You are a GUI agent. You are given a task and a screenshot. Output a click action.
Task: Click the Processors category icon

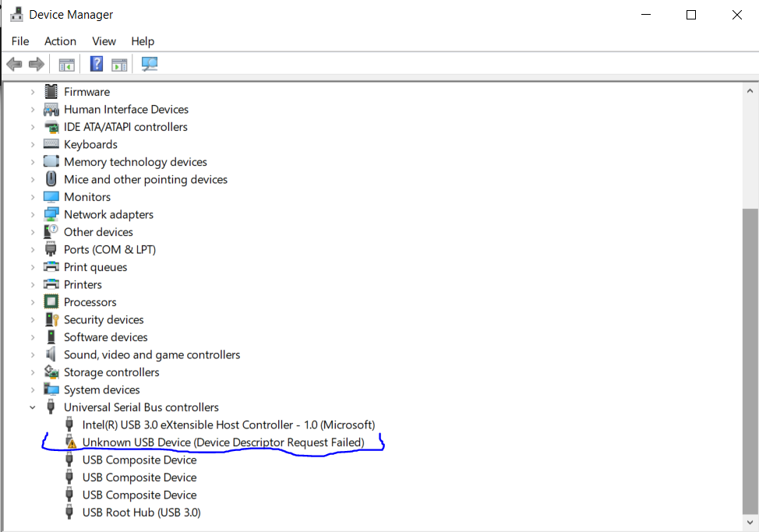51,301
